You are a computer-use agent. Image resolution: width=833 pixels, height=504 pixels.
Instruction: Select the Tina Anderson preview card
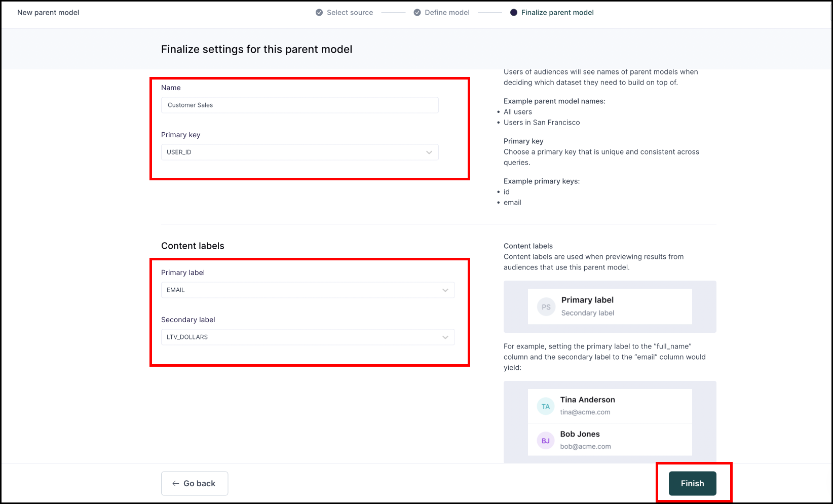[610, 406]
